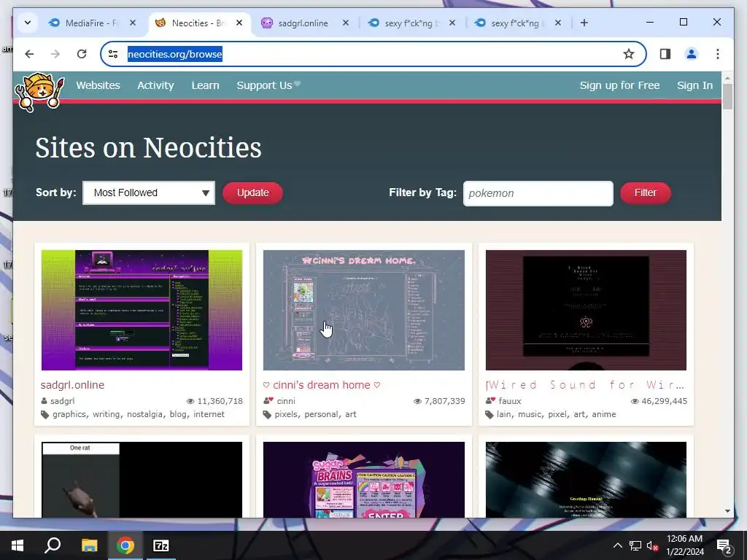Open Windows taskbar search
747x560 pixels.
53,545
